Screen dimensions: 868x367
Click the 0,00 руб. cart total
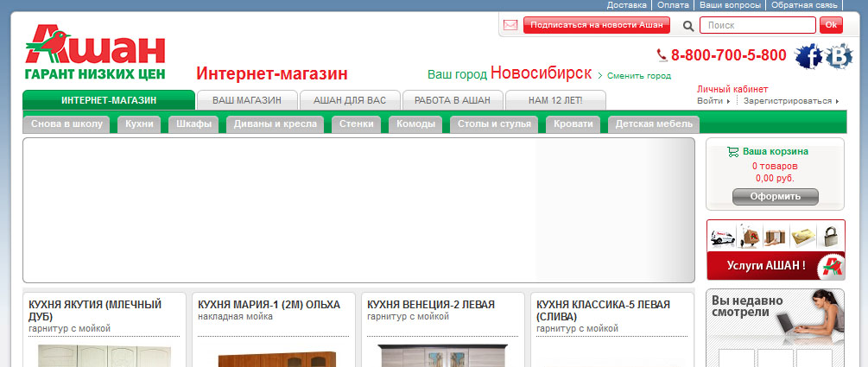coord(775,178)
